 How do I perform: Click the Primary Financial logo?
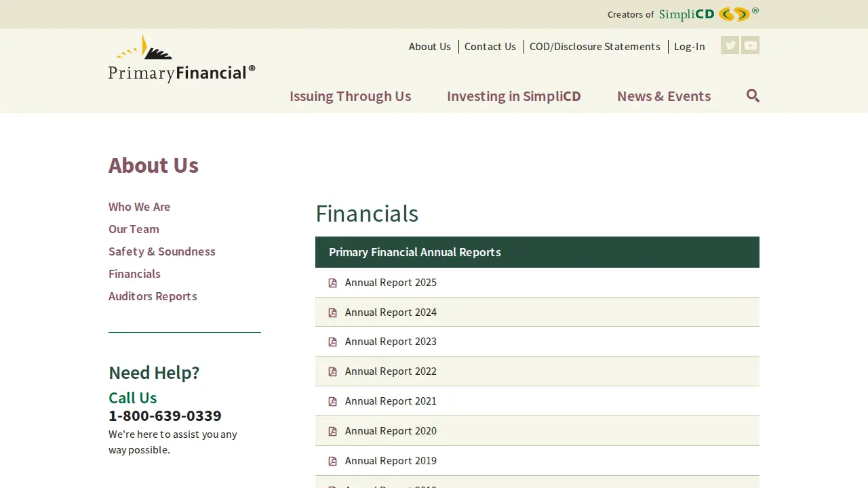pos(182,59)
